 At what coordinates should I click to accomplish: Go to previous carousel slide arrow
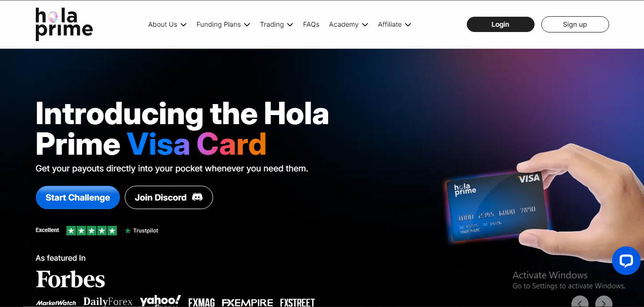click(x=580, y=302)
